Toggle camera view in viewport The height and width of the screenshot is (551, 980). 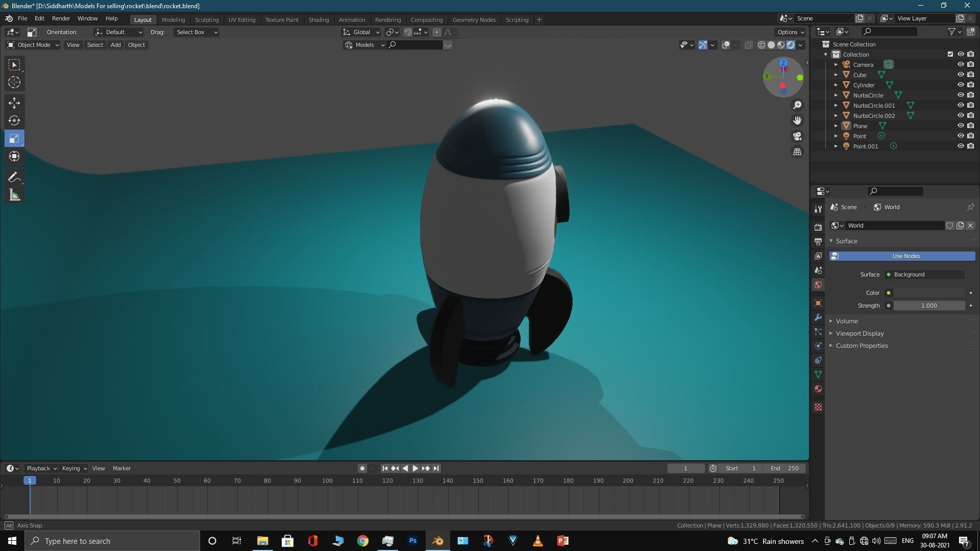[797, 136]
